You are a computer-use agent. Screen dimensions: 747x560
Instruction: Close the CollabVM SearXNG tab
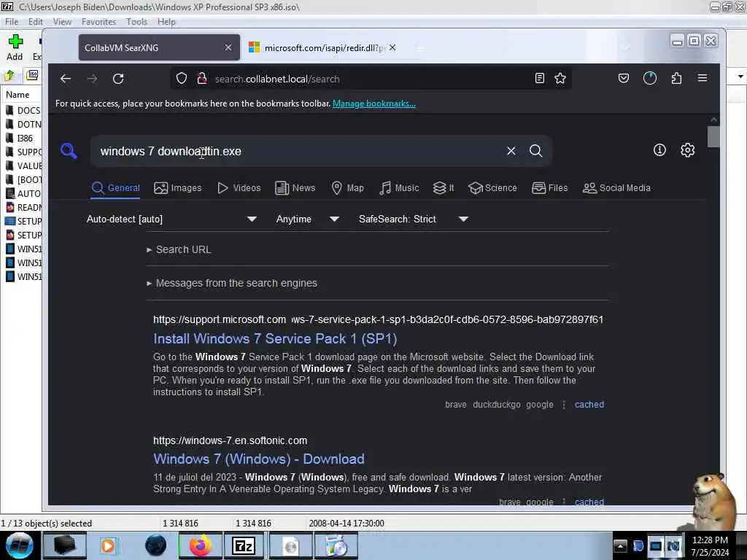pyautogui.click(x=228, y=47)
